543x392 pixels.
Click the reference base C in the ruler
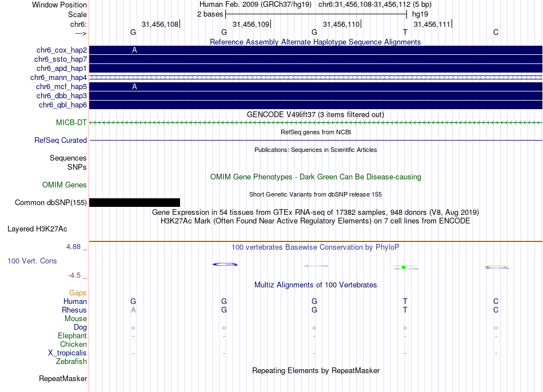pos(496,32)
